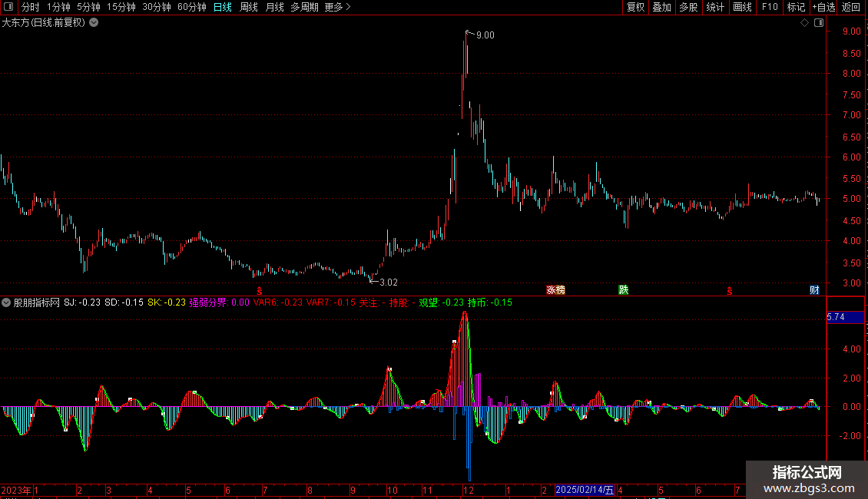Click the green 持币: -0.15 label
This screenshot has width=868, height=499.
click(490, 302)
